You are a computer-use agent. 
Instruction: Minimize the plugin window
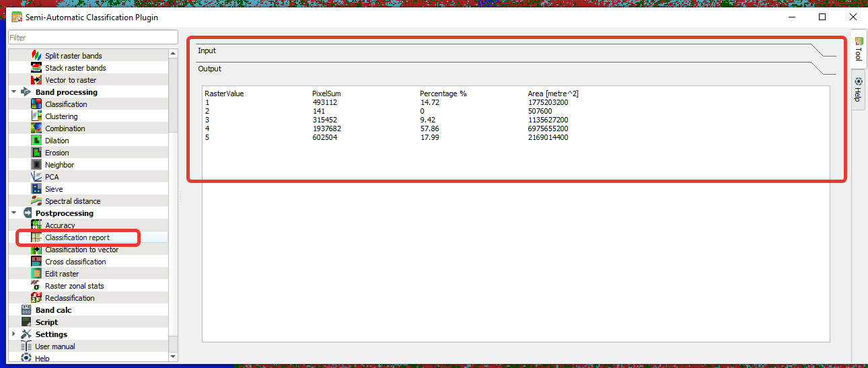click(791, 17)
